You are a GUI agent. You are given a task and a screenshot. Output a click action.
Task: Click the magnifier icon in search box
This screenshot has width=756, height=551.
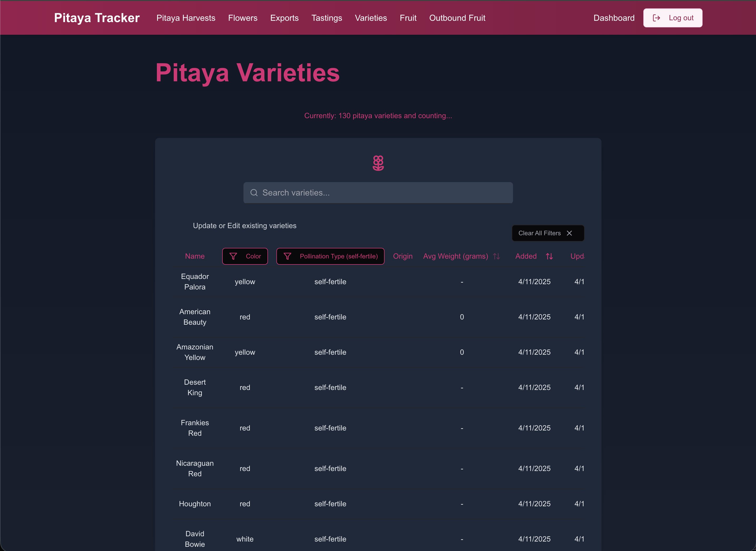(254, 193)
